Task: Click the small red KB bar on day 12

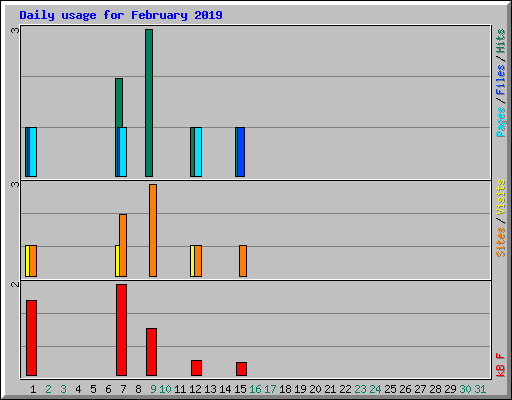Action: pos(196,368)
